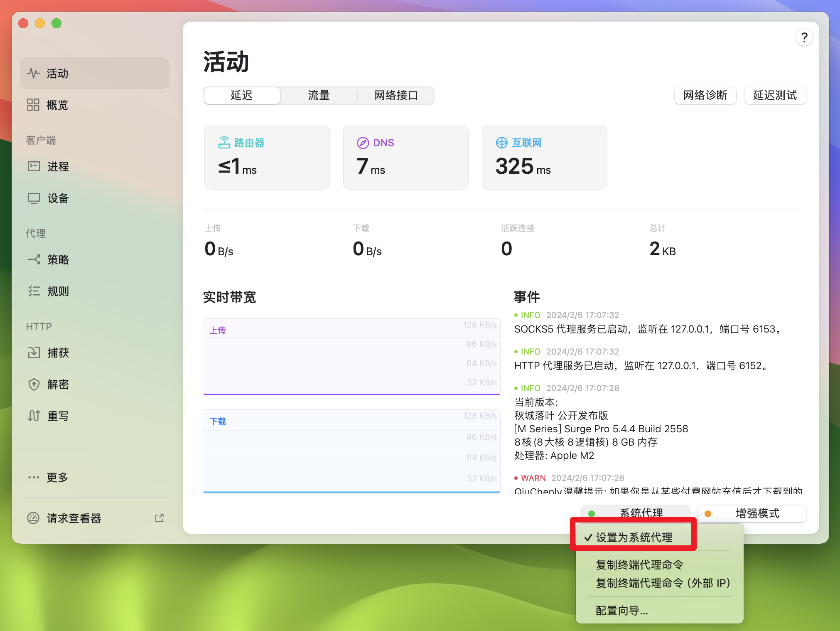Choose 复制终端代理命令 (外部 IP) entry
Viewport: 840px width, 631px height.
663,583
